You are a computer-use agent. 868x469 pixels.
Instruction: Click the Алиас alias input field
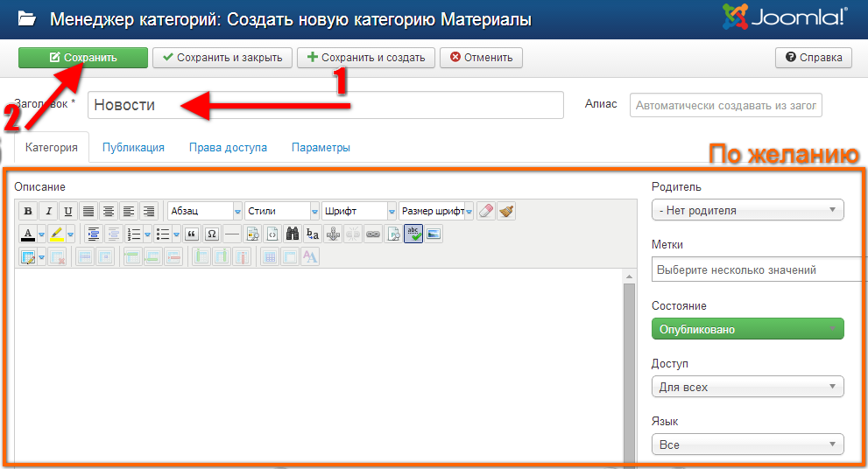click(725, 106)
